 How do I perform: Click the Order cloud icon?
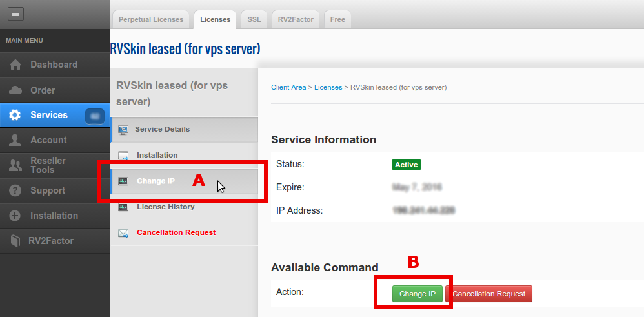(15, 90)
